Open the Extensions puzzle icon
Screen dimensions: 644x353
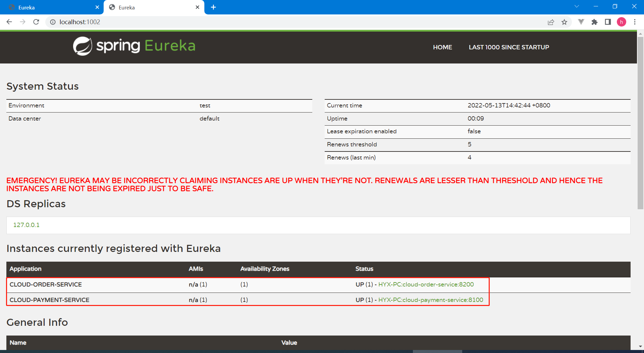(594, 22)
